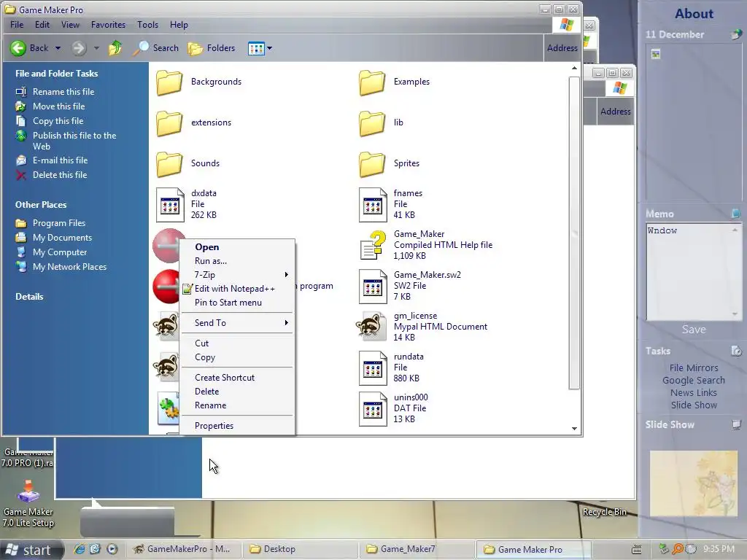The width and height of the screenshot is (747, 560).
Task: Open Properties from the context menu
Action: (237, 426)
